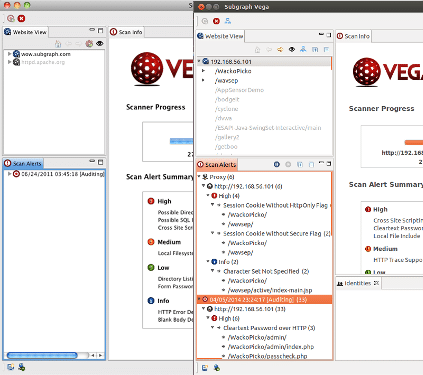Click the second status bar icon in left window

[22, 367]
